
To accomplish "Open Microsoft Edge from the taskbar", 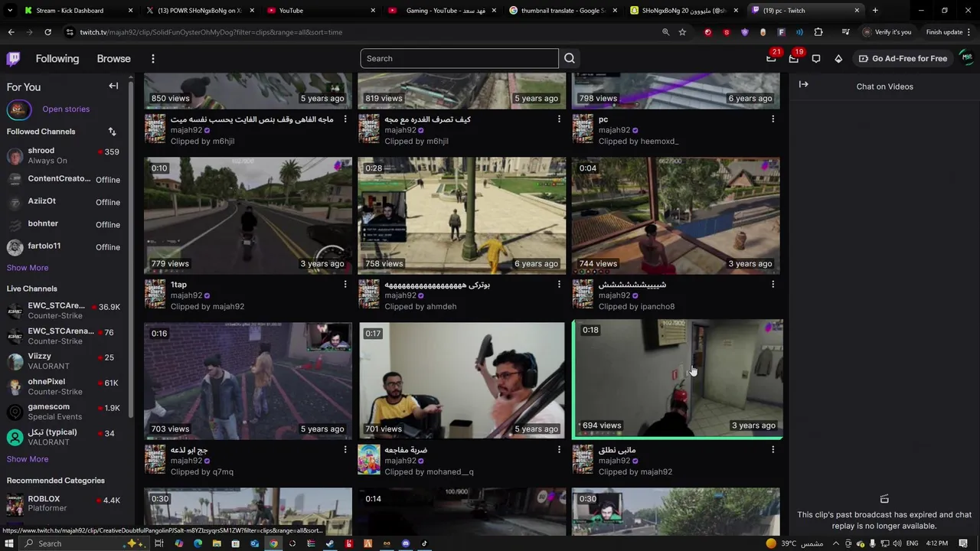I will click(198, 543).
